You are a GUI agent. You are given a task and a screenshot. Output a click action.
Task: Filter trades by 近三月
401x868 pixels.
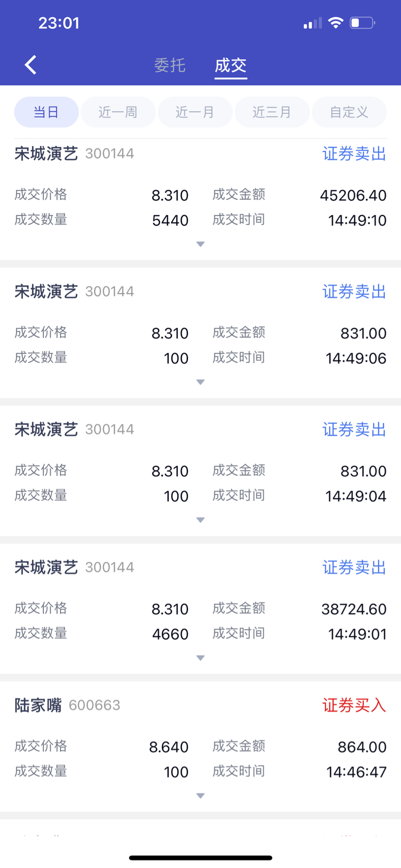click(x=272, y=112)
